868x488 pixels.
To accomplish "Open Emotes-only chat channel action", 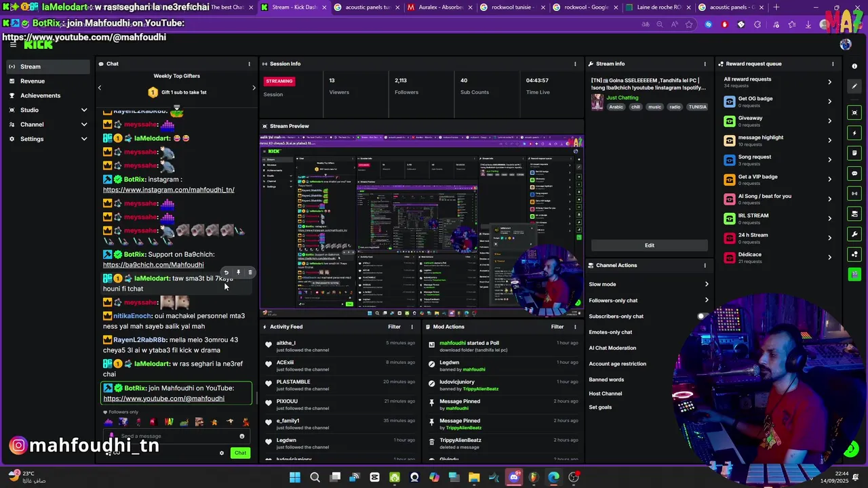I will coord(610,332).
